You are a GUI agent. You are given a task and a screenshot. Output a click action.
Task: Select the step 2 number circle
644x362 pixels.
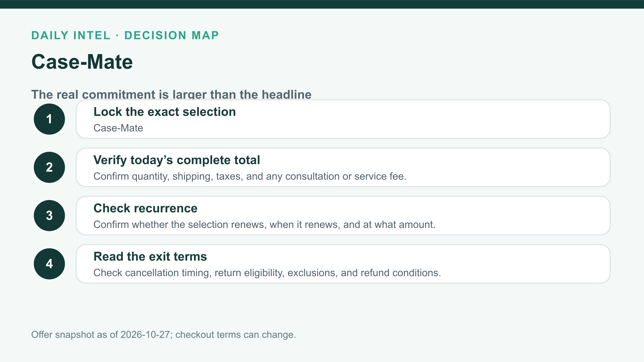pos(49,167)
